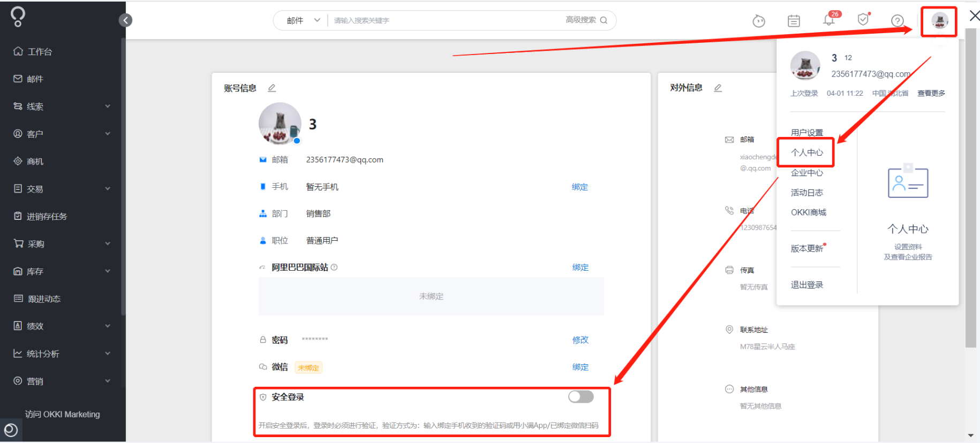Image resolution: width=980 pixels, height=443 pixels.
Task: Click 绑定 next to 手机
Action: click(x=579, y=187)
